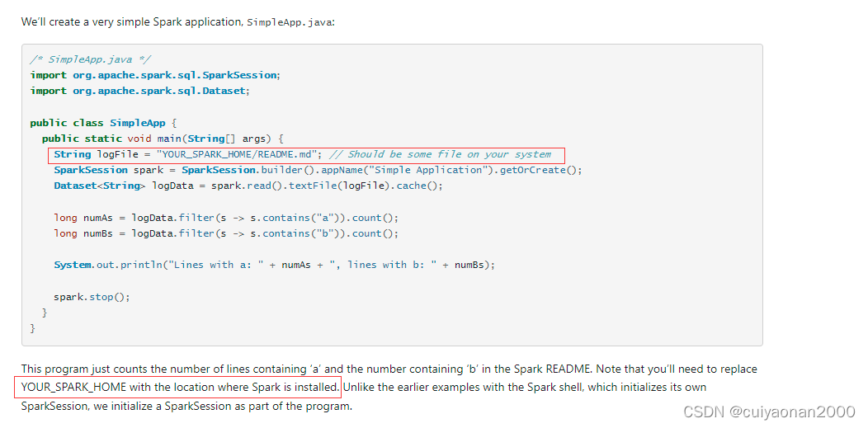
Task: Click the String logFile assignment line
Action: (x=302, y=154)
